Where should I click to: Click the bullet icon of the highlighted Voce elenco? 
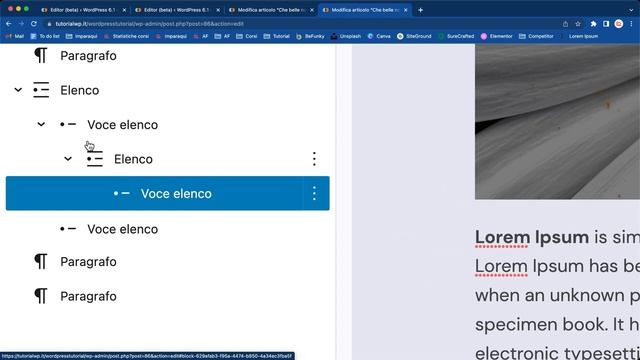[x=122, y=193]
